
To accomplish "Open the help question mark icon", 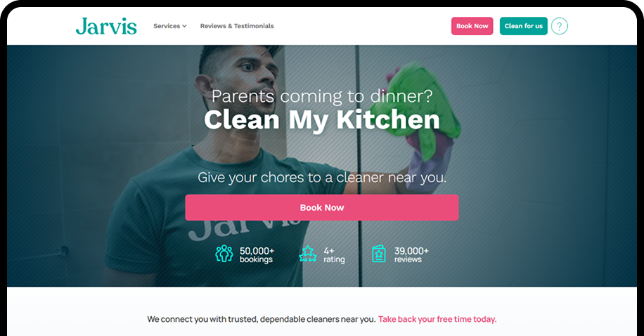I will [559, 26].
